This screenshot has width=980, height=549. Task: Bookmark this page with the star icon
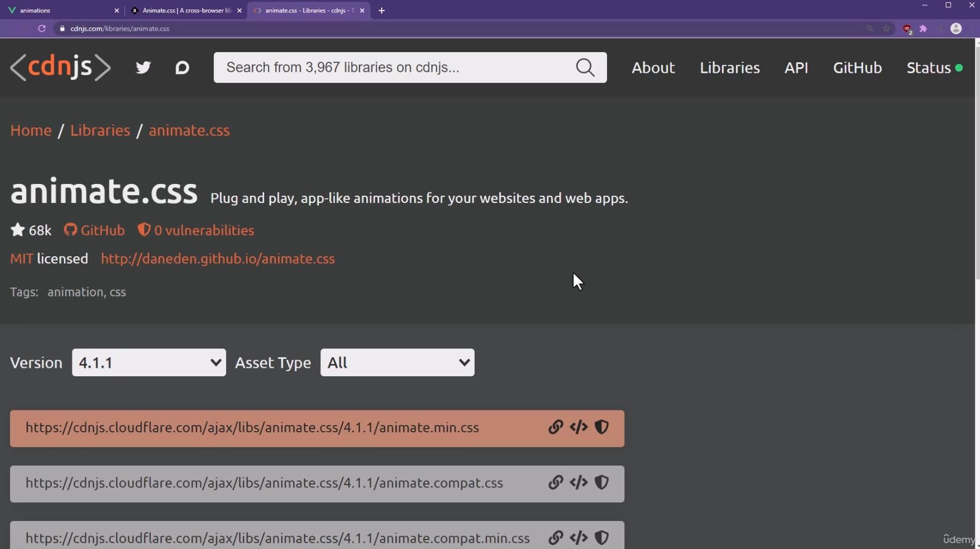click(886, 29)
